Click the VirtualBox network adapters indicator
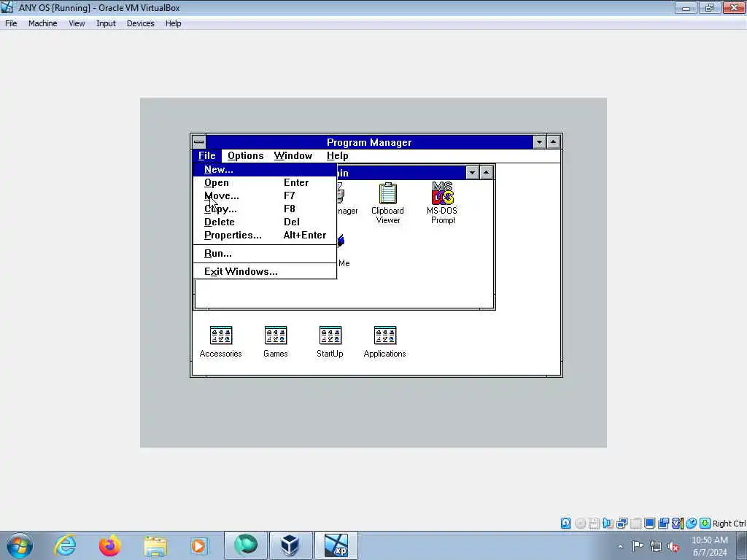This screenshot has height=560, width=747. coord(622,524)
